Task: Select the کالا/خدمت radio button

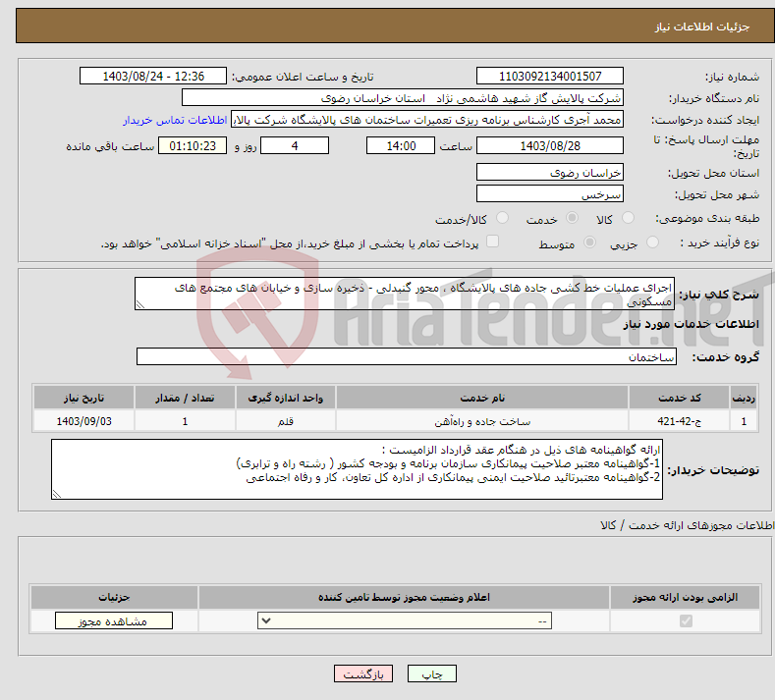Action: tap(502, 218)
